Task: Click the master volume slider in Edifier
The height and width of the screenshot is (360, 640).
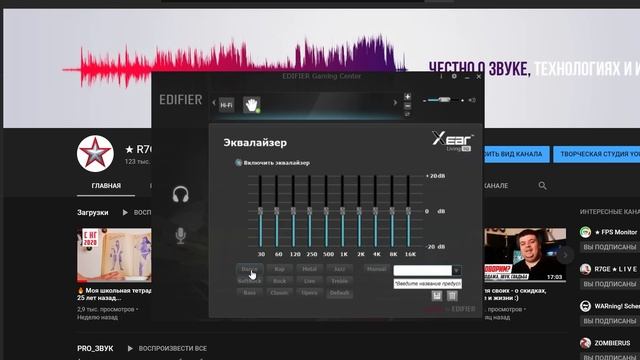Action: (x=444, y=100)
